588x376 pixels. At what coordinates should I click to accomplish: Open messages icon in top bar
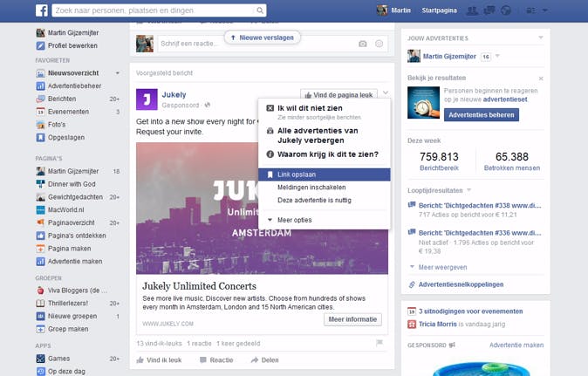[x=489, y=10]
